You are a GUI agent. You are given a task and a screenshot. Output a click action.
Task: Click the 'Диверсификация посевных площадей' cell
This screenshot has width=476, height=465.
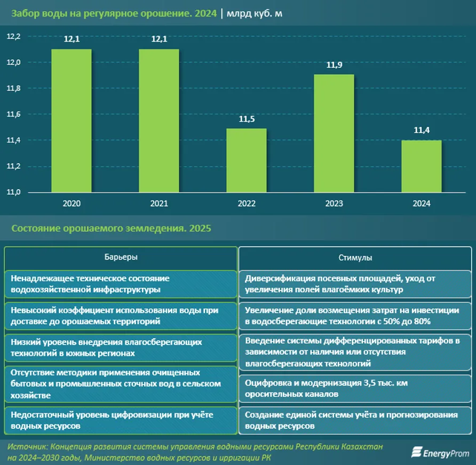pyautogui.click(x=355, y=284)
